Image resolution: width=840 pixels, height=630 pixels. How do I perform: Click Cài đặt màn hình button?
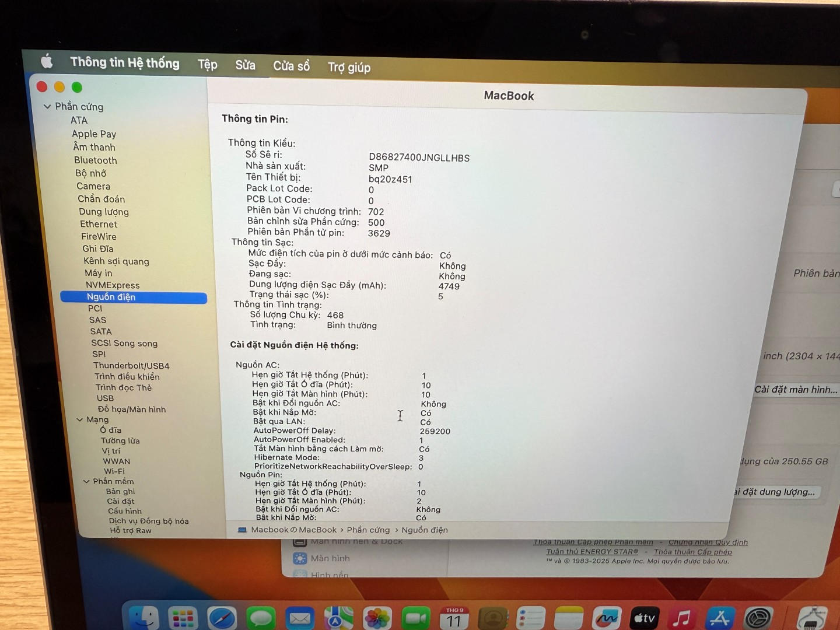tap(796, 390)
